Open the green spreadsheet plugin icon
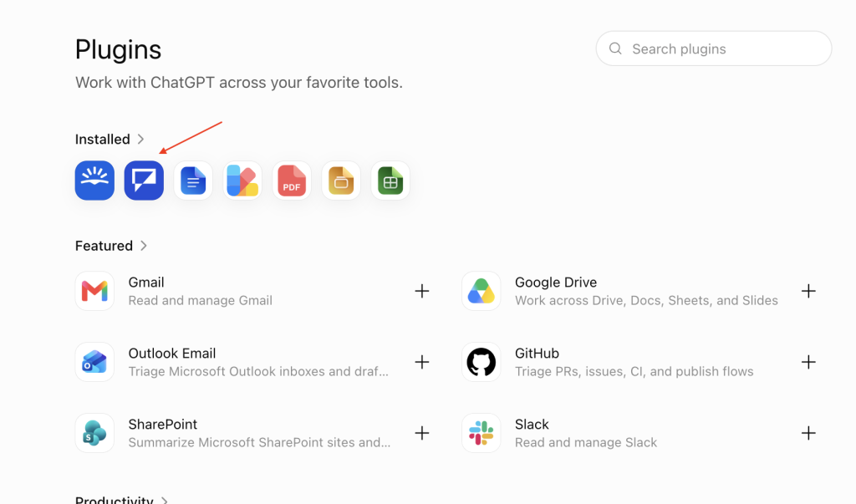This screenshot has width=856, height=504. click(390, 181)
